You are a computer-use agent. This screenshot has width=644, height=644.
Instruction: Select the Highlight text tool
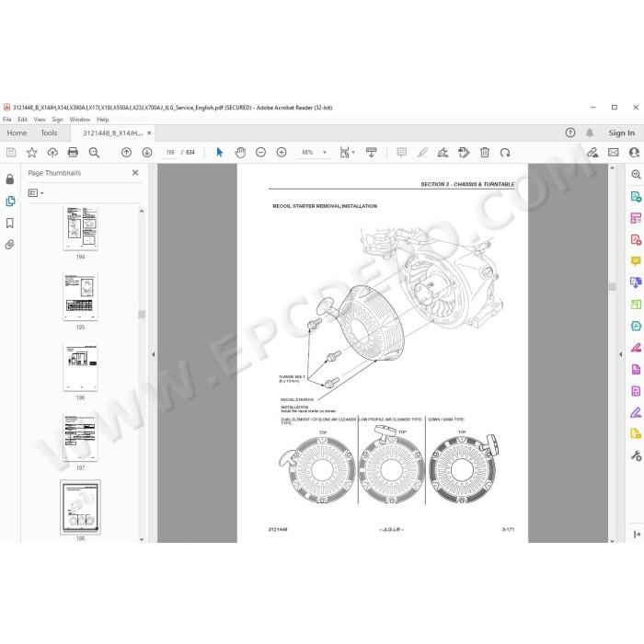point(422,153)
